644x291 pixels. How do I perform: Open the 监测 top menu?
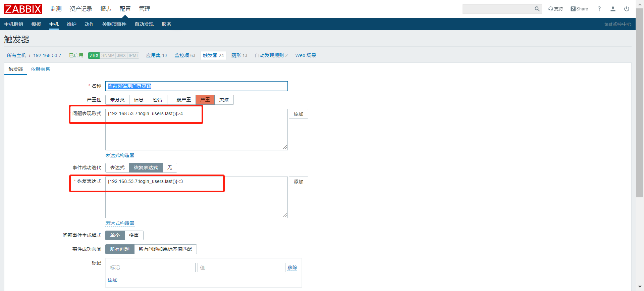tap(56, 9)
